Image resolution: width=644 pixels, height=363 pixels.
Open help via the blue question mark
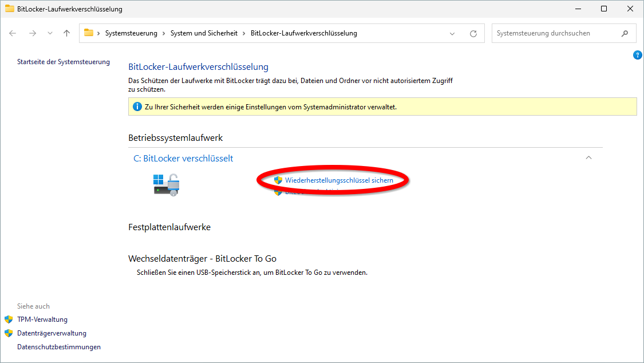pos(638,54)
